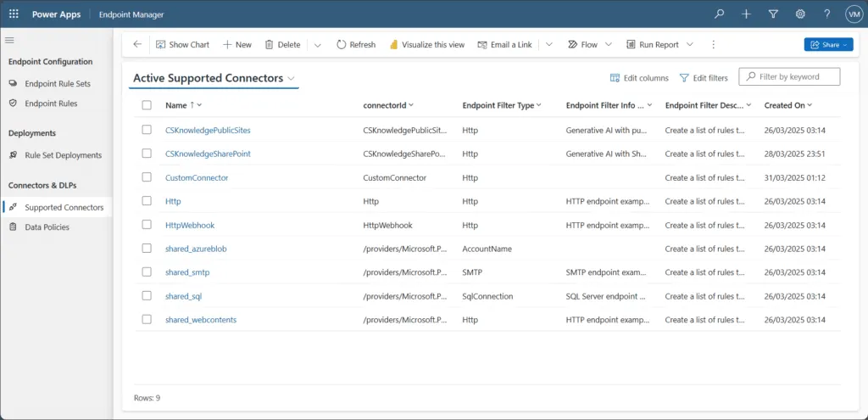The height and width of the screenshot is (420, 868).
Task: Click the Share button
Action: point(828,45)
